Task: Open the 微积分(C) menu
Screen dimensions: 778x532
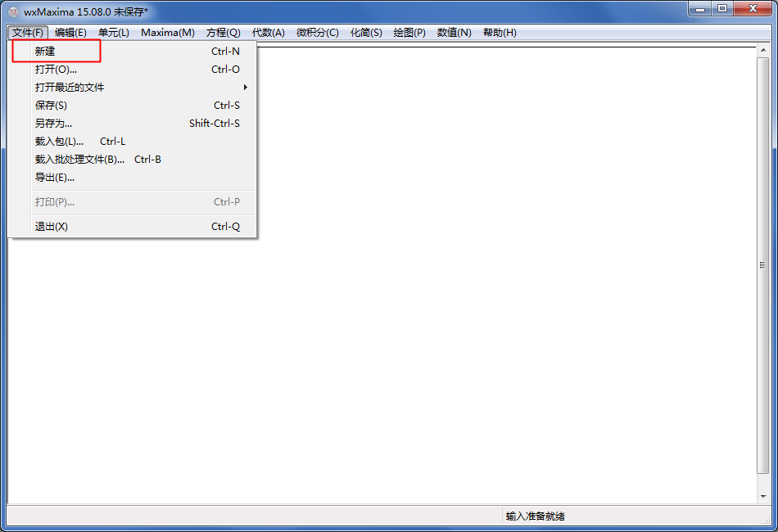Action: click(x=318, y=33)
